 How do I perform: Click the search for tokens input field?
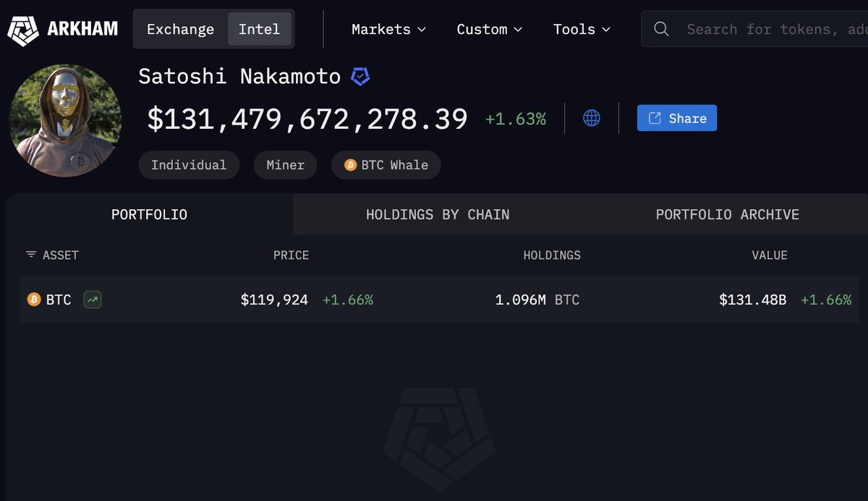[x=774, y=29]
